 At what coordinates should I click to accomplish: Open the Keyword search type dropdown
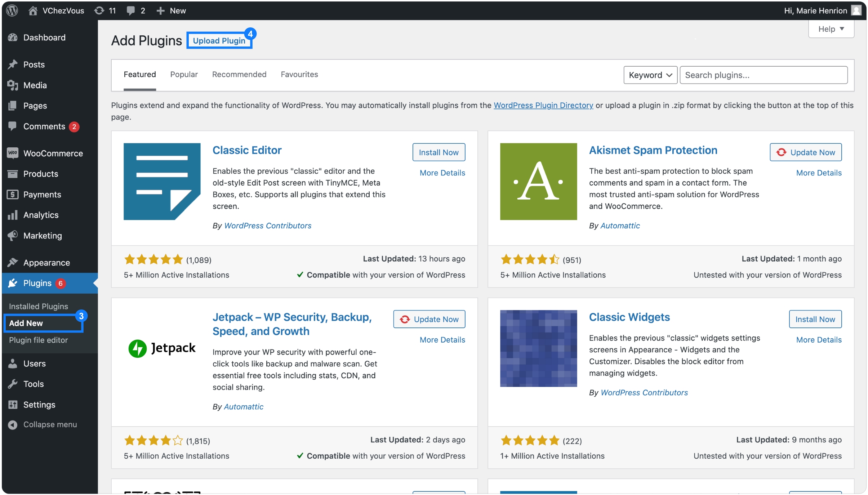[650, 75]
